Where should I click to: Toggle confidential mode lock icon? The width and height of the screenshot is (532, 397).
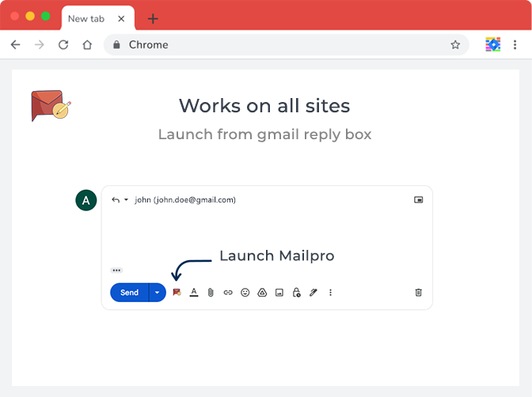coord(296,293)
